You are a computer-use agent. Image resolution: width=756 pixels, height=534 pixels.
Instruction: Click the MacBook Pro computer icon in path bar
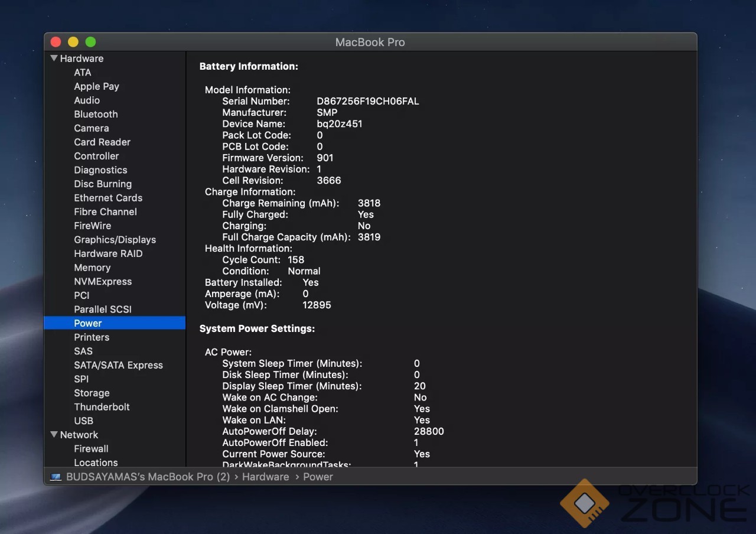(56, 477)
